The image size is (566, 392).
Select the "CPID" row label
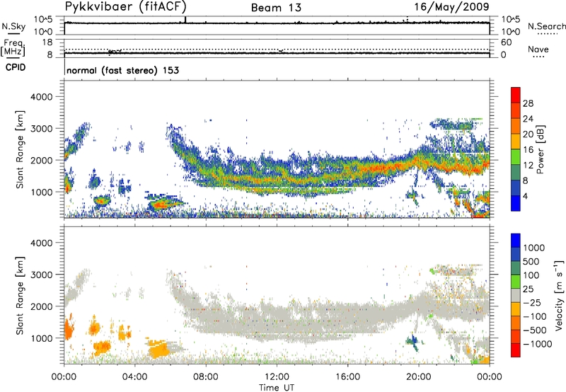click(x=16, y=67)
